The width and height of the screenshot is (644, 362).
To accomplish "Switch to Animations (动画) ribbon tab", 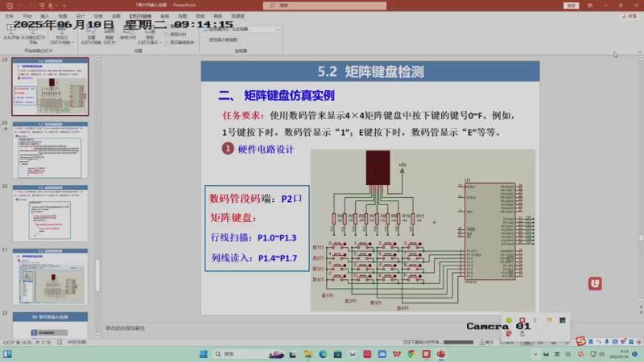I will (x=116, y=16).
